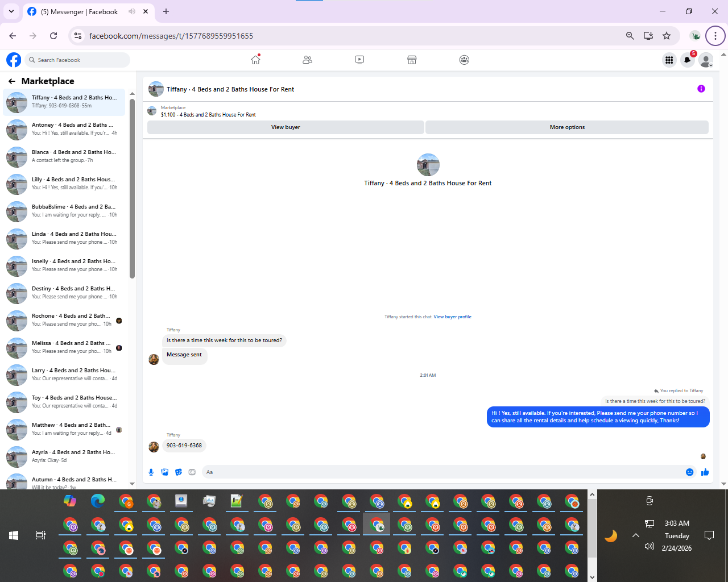This screenshot has height=582, width=728.
Task: View site information icon in address bar
Action: [78, 36]
